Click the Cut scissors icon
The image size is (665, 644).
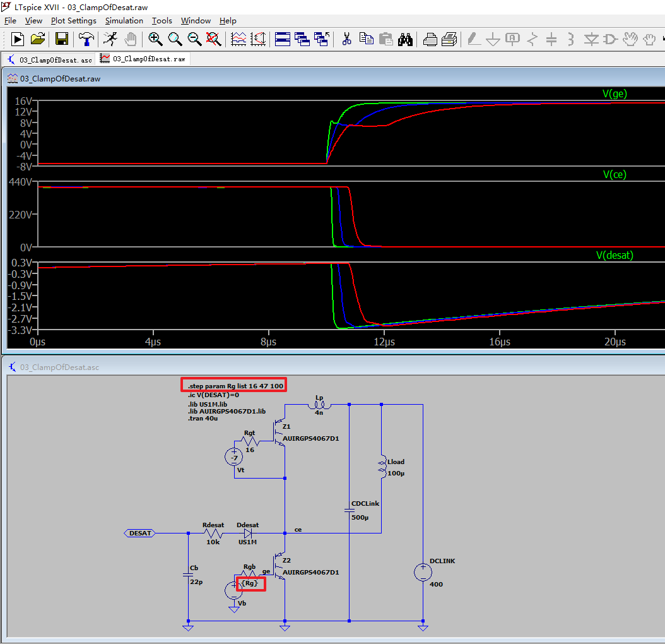coord(346,39)
